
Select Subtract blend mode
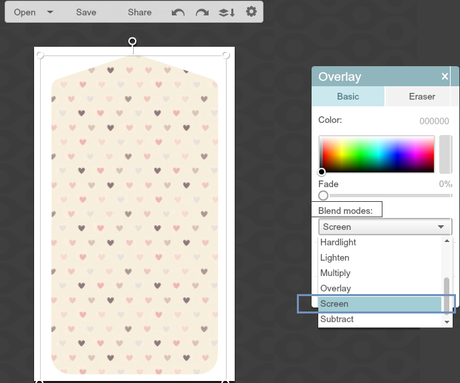pos(380,319)
